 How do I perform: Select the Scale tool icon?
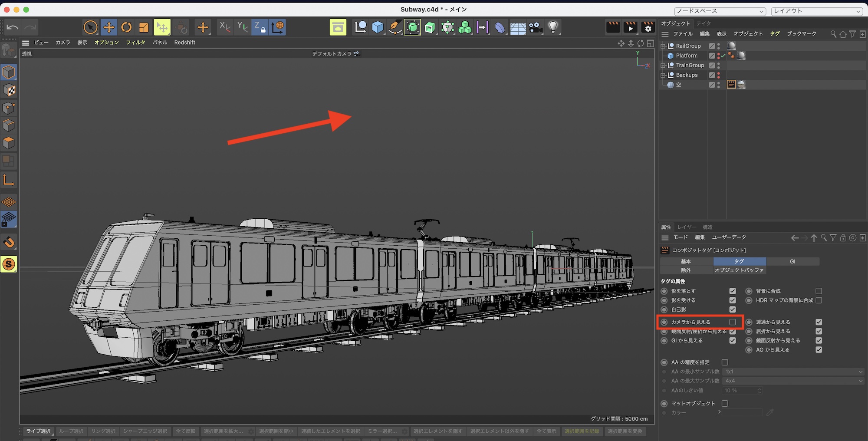[x=144, y=27]
